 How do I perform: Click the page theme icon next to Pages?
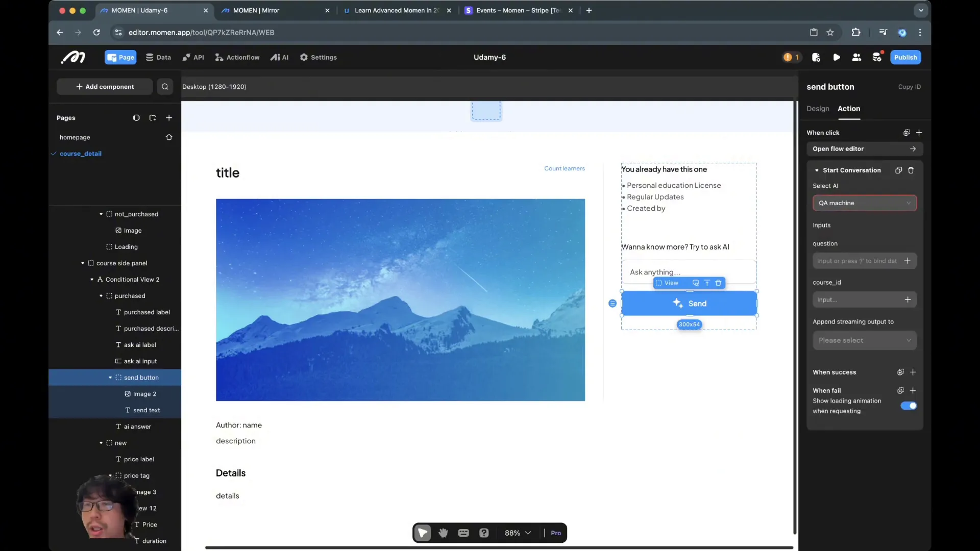click(136, 118)
